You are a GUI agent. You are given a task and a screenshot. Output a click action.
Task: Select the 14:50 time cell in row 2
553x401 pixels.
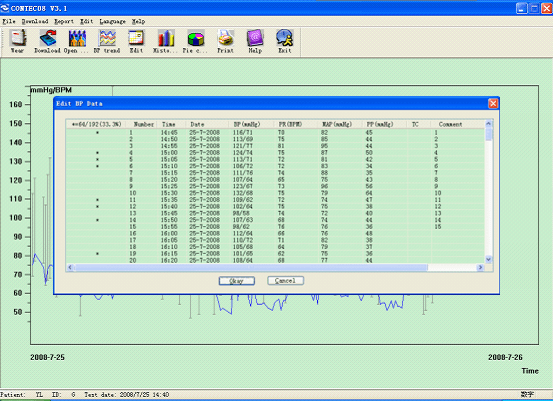tap(169, 139)
